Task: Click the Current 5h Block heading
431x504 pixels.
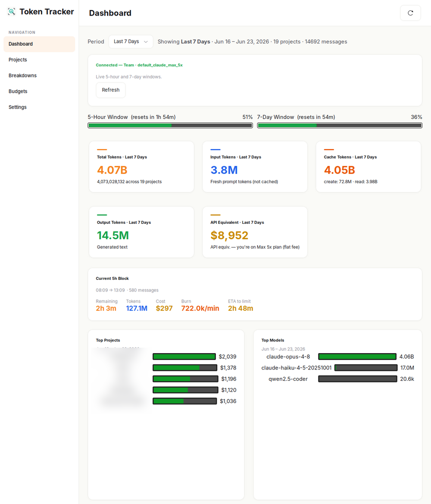Action: point(112,279)
